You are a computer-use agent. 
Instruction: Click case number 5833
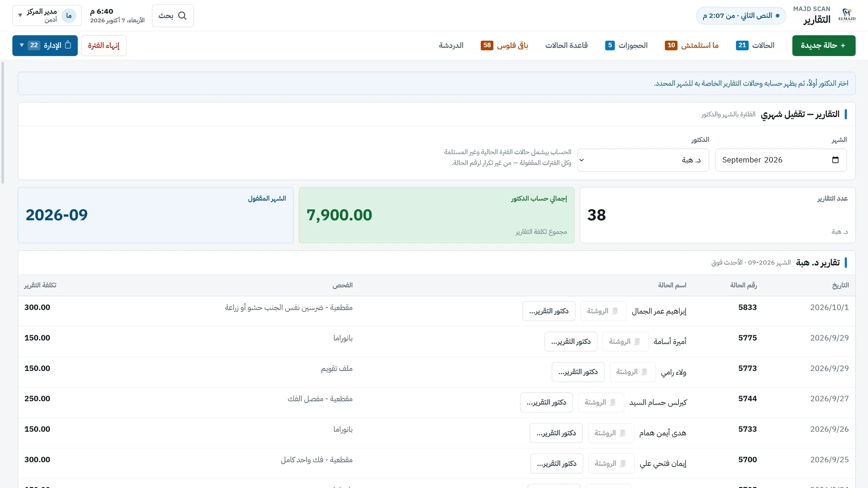[747, 307]
